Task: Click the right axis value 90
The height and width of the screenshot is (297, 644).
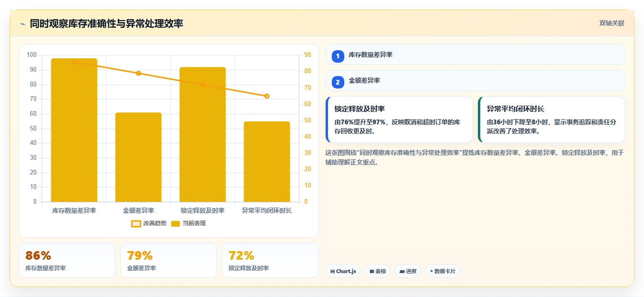Action: [x=307, y=55]
